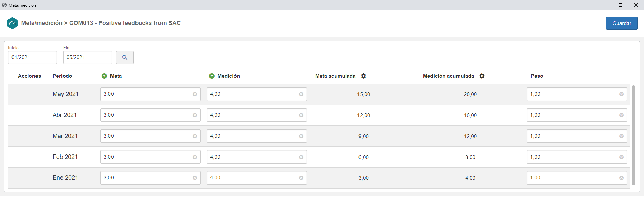Clear Ene 2021 Medición value

(x=301, y=178)
